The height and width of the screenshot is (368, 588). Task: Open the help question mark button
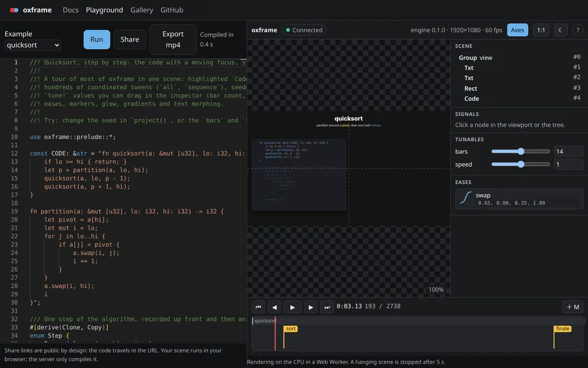[578, 30]
